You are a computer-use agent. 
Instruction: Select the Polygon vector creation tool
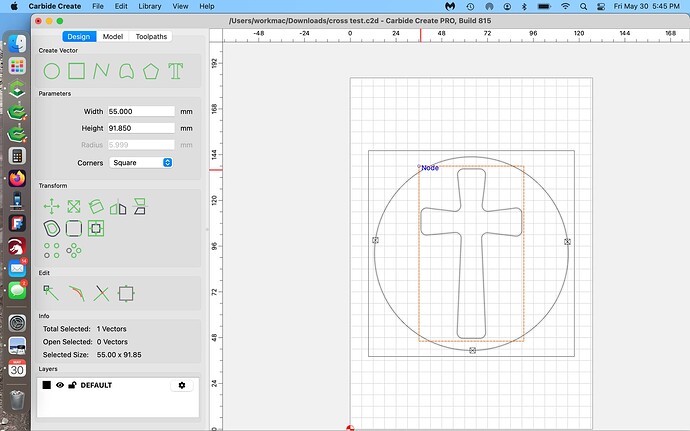[151, 71]
